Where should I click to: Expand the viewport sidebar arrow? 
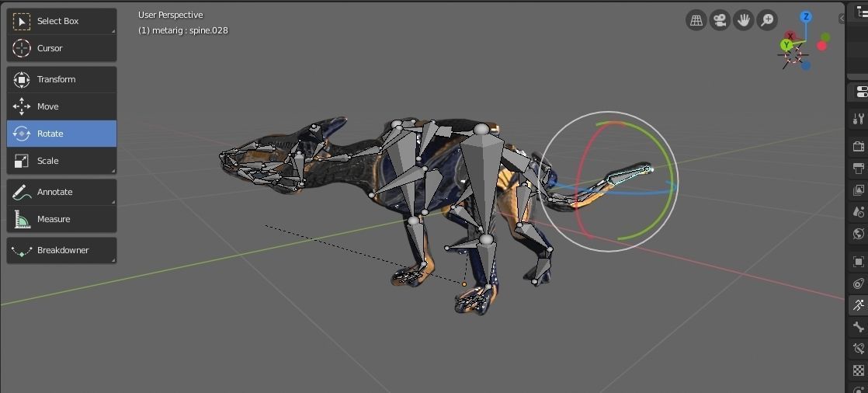click(842, 19)
